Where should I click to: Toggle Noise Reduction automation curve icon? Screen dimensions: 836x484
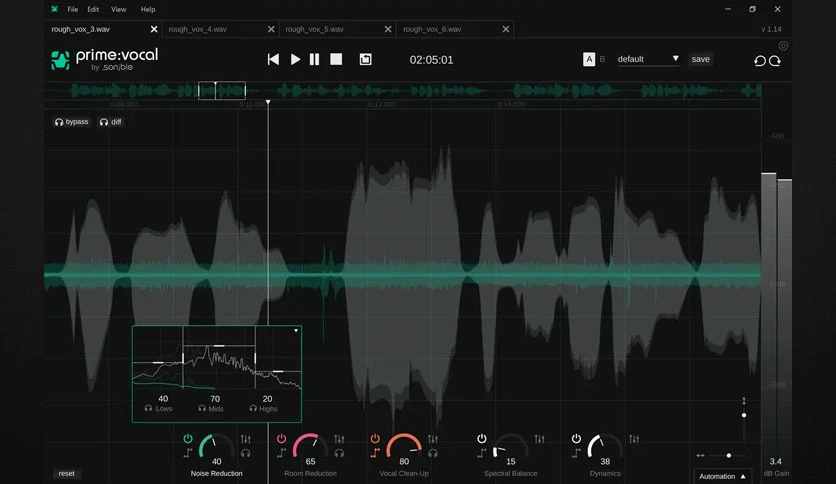click(x=188, y=454)
